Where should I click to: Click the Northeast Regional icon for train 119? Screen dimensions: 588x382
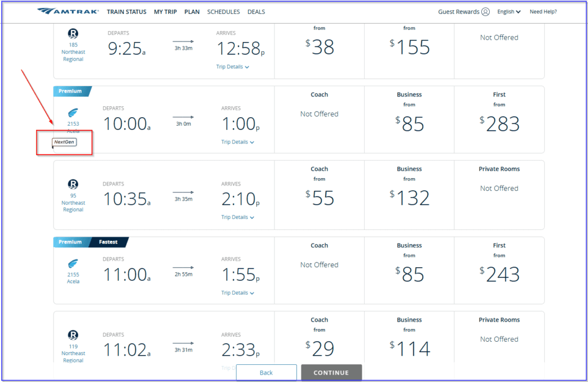tap(73, 335)
